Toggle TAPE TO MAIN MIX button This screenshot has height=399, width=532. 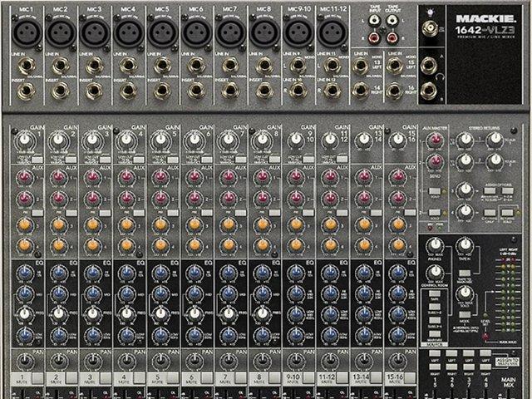tap(465, 273)
